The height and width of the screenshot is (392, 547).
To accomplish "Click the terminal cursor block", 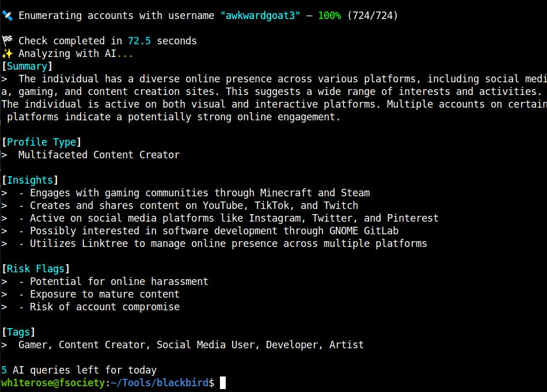I will [x=223, y=383].
